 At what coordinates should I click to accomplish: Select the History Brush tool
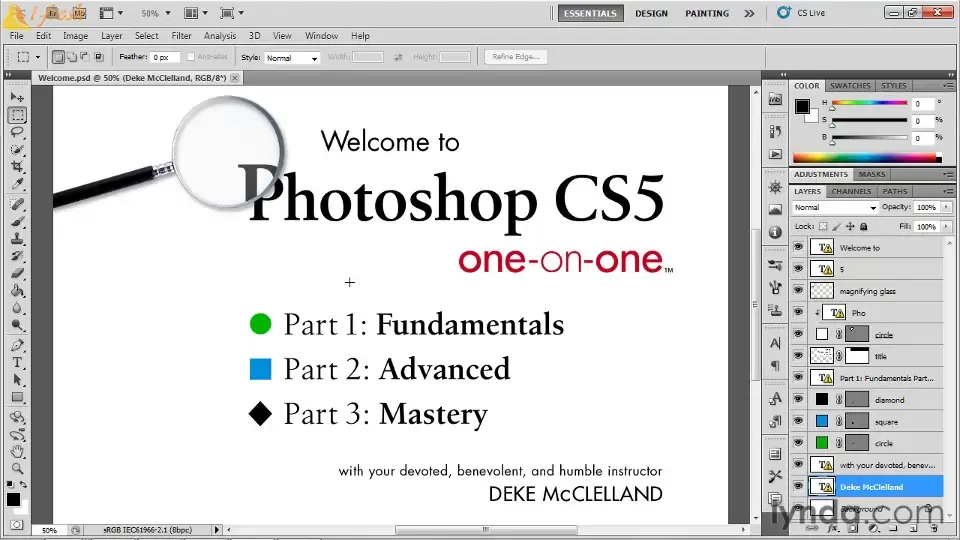[17, 256]
